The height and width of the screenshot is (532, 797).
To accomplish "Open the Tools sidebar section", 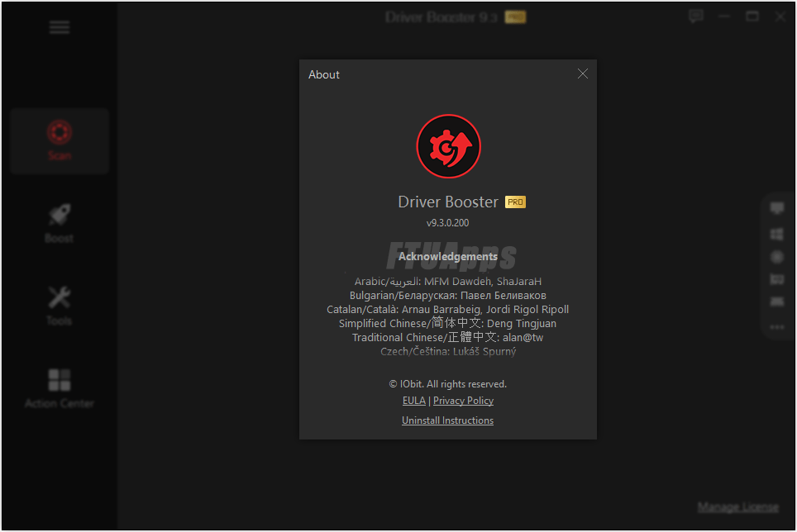I will (60, 306).
